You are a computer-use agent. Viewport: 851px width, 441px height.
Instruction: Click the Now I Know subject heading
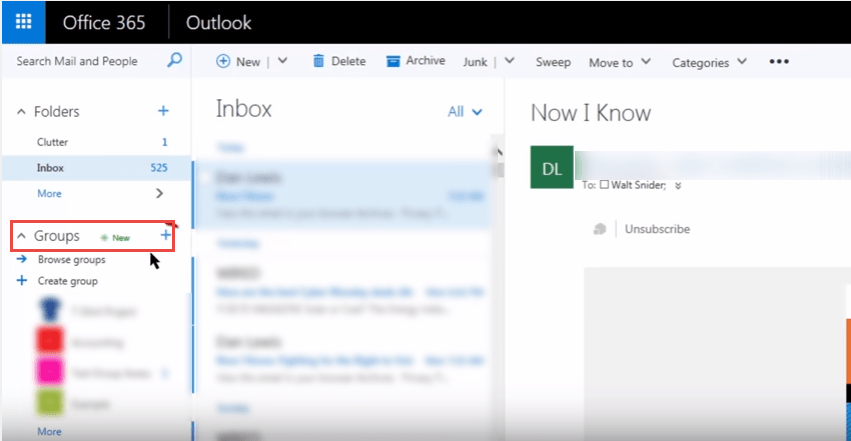(591, 113)
